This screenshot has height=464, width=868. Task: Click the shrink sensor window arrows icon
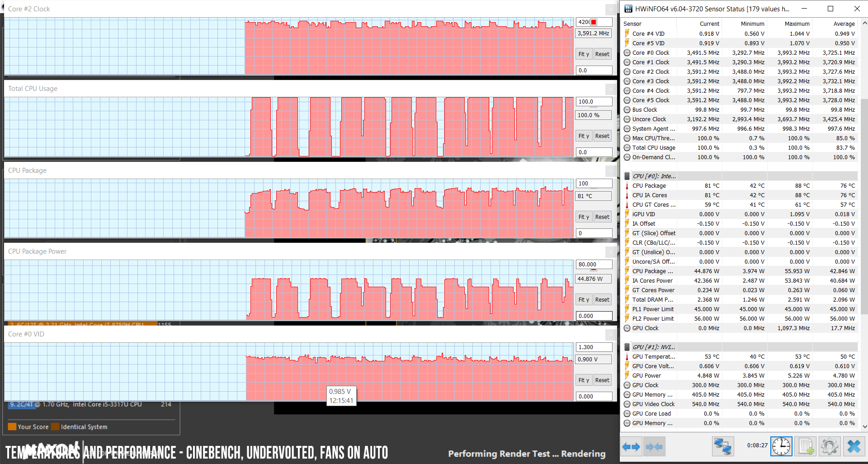coord(654,447)
